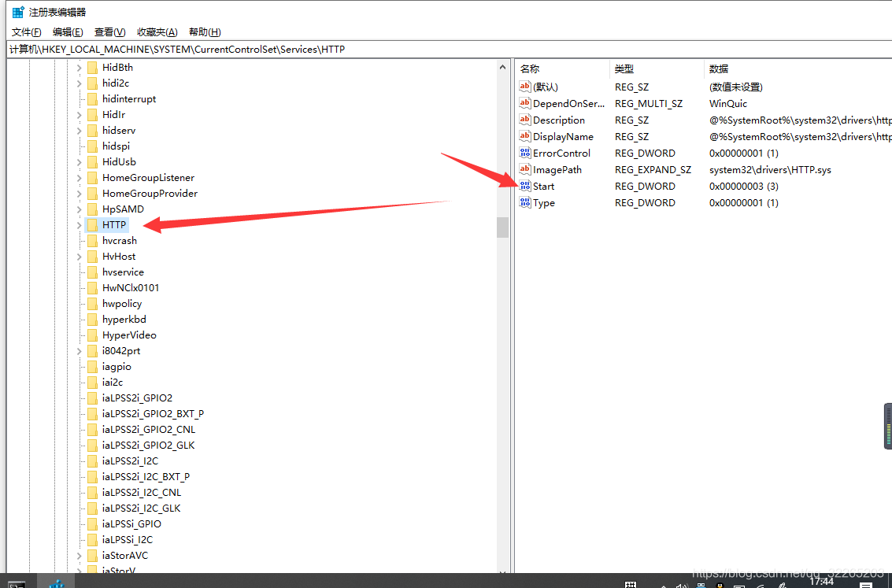This screenshot has height=588, width=892.
Task: Open the 文件(F) menu
Action: [x=26, y=31]
